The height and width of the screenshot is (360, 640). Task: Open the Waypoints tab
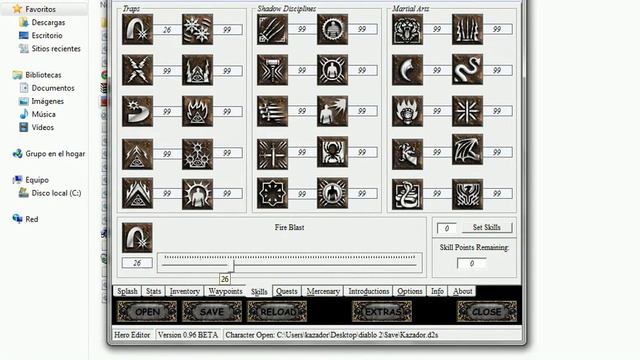(x=225, y=291)
